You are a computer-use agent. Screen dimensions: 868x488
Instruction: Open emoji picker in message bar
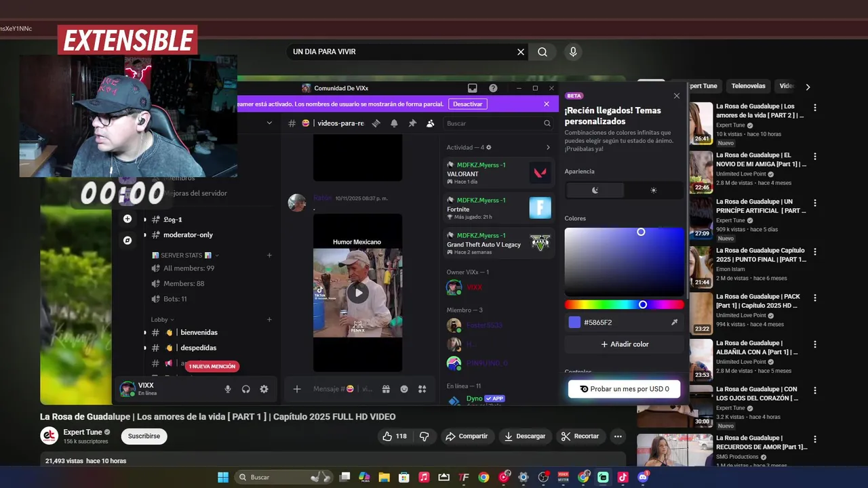pos(404,389)
